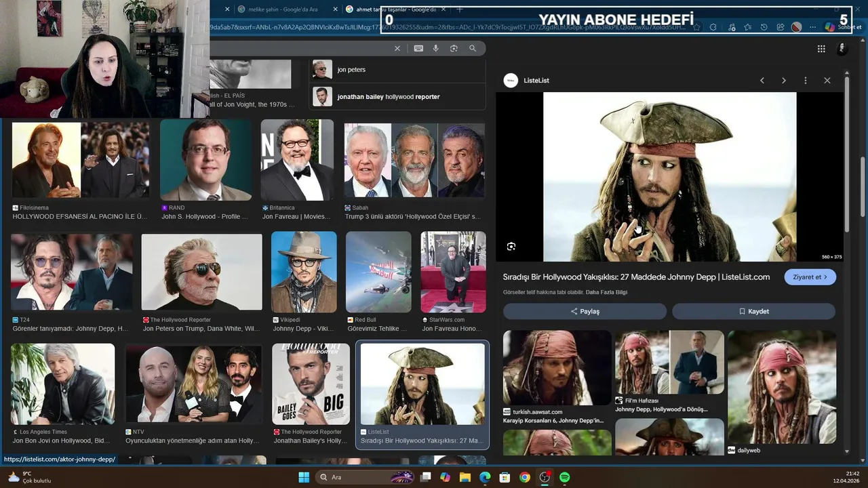Open ListeList source name in preview header

click(536, 80)
